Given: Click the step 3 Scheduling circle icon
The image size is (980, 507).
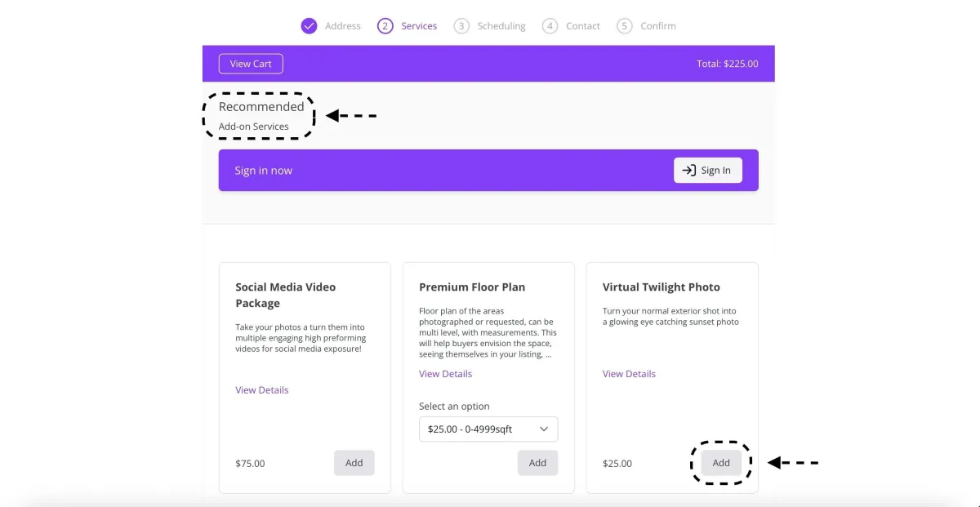Looking at the screenshot, I should [x=461, y=26].
